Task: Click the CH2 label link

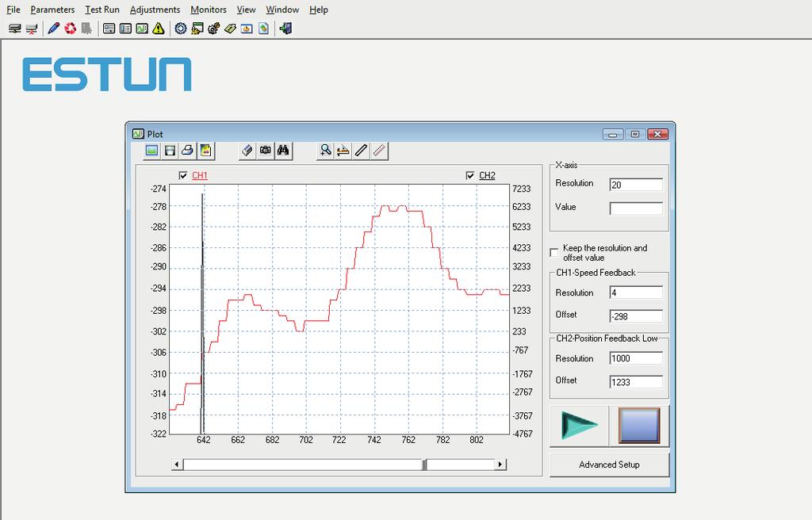Action: [x=487, y=175]
